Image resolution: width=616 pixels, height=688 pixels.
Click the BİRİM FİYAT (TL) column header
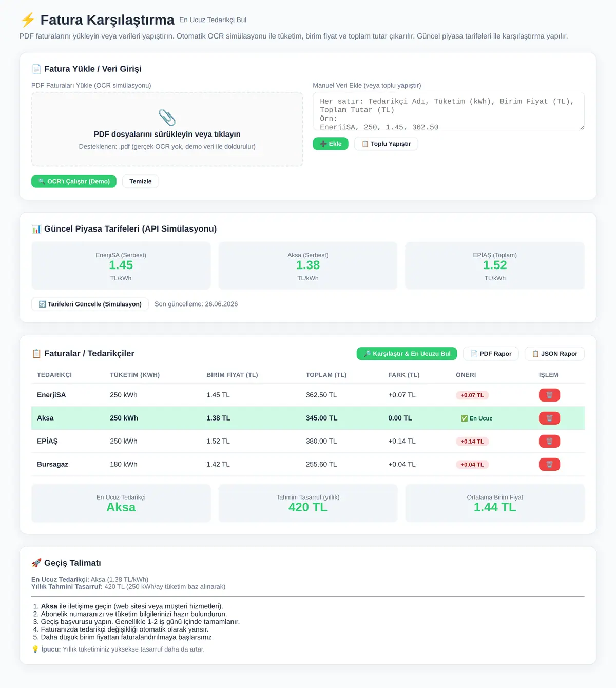pyautogui.click(x=232, y=375)
